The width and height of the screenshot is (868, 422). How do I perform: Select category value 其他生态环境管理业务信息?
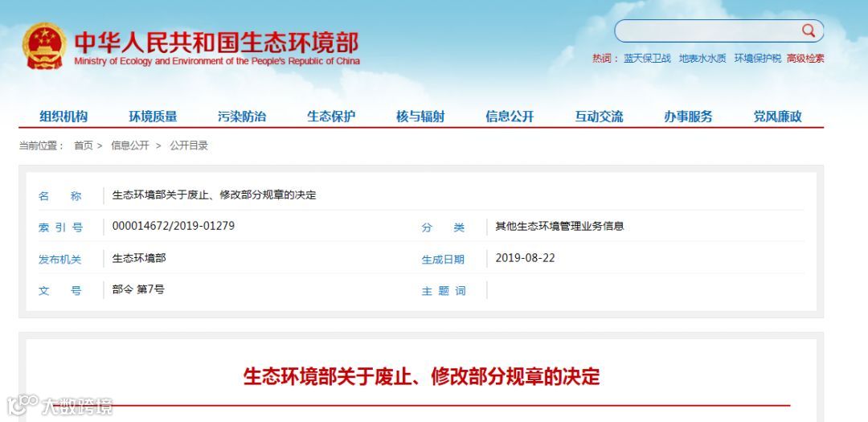(559, 226)
